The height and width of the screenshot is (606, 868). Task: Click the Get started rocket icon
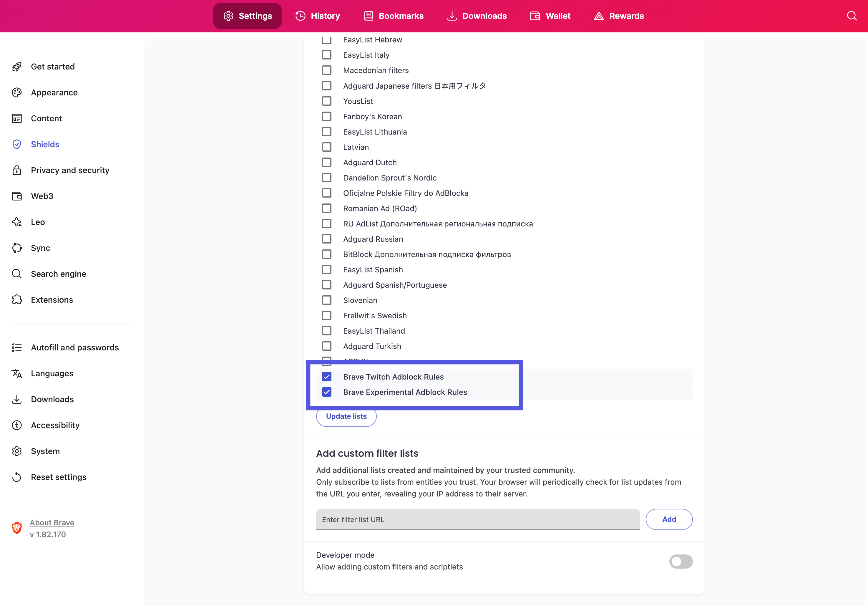click(x=17, y=67)
